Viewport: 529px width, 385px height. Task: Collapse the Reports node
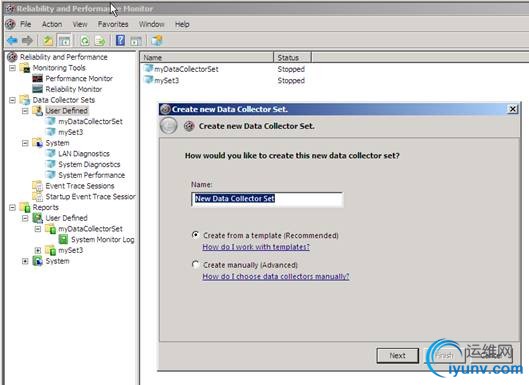12,208
